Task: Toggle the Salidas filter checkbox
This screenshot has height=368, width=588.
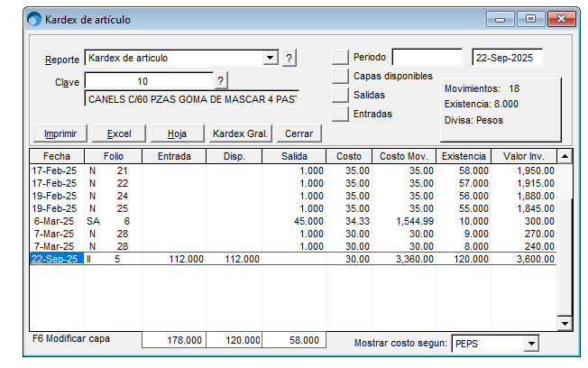Action: click(x=339, y=95)
